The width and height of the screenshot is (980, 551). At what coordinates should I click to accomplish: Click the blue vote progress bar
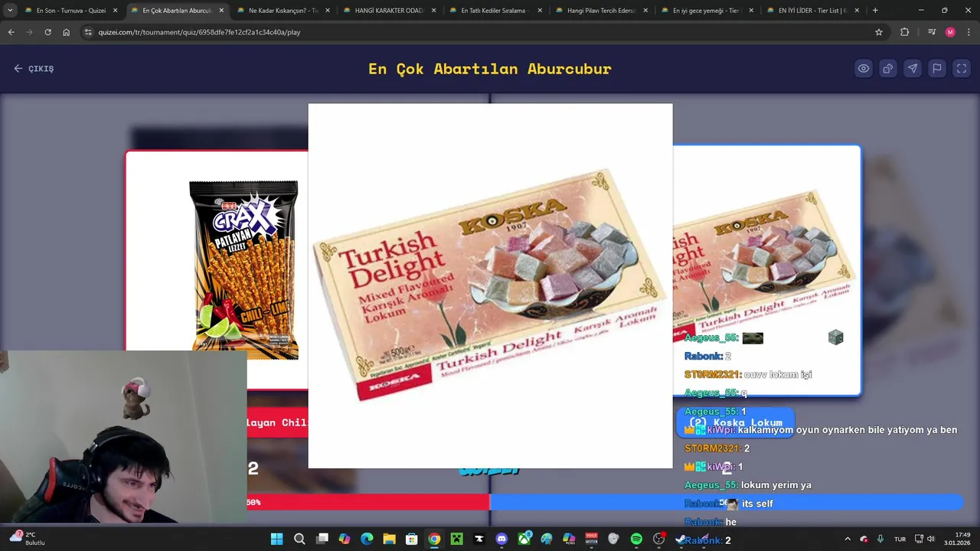[726, 502]
